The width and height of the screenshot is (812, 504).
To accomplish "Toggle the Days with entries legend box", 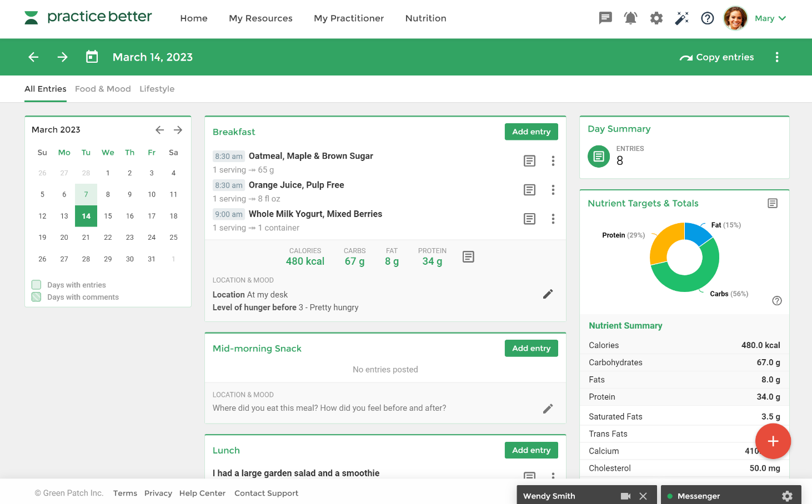I will point(37,285).
